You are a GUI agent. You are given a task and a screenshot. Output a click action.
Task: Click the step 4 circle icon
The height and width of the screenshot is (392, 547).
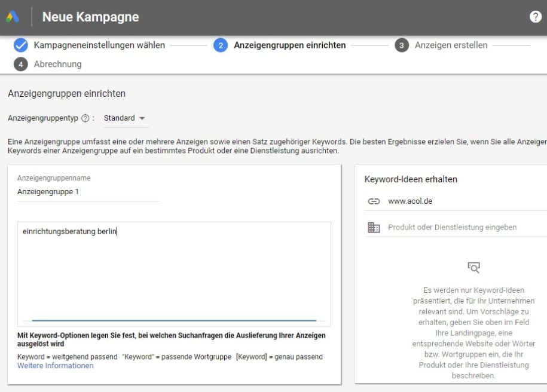pos(20,64)
